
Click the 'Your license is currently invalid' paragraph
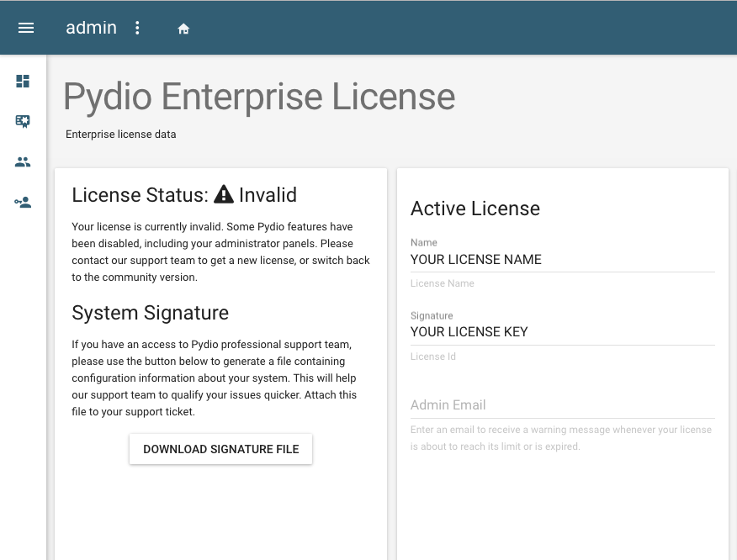coord(221,251)
